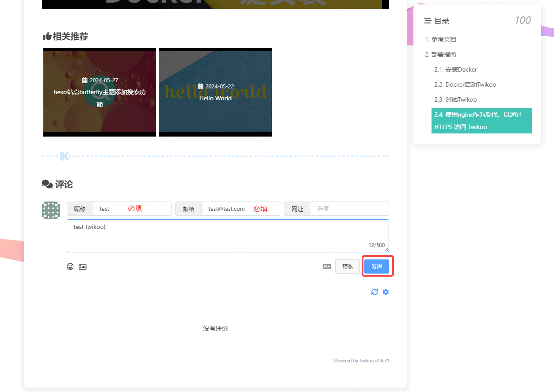Click the Markdown support hint icon

click(x=327, y=266)
